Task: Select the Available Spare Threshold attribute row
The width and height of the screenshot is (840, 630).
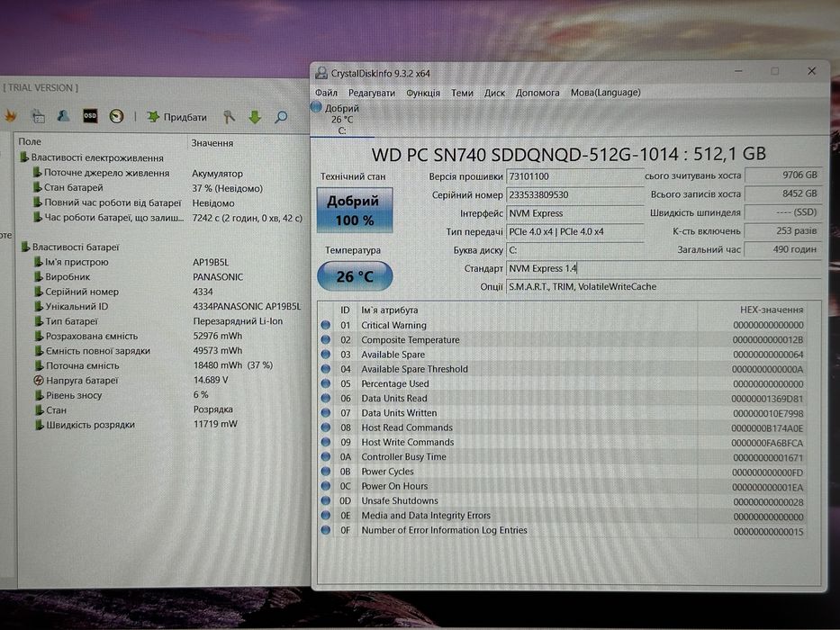Action: tap(563, 369)
